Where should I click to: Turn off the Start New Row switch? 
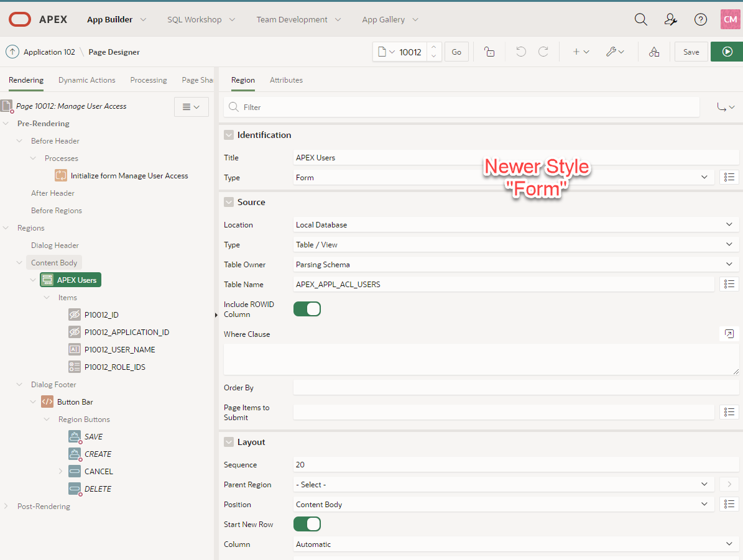[307, 524]
